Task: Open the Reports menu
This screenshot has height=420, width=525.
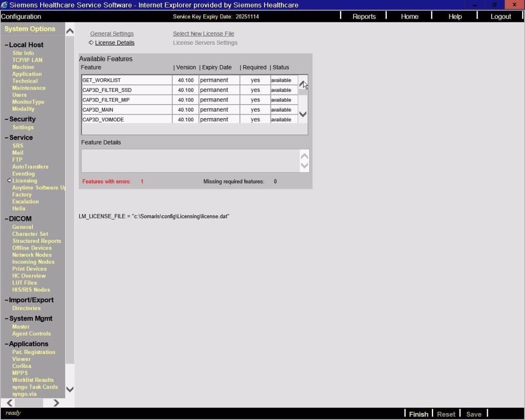Action: (x=364, y=17)
